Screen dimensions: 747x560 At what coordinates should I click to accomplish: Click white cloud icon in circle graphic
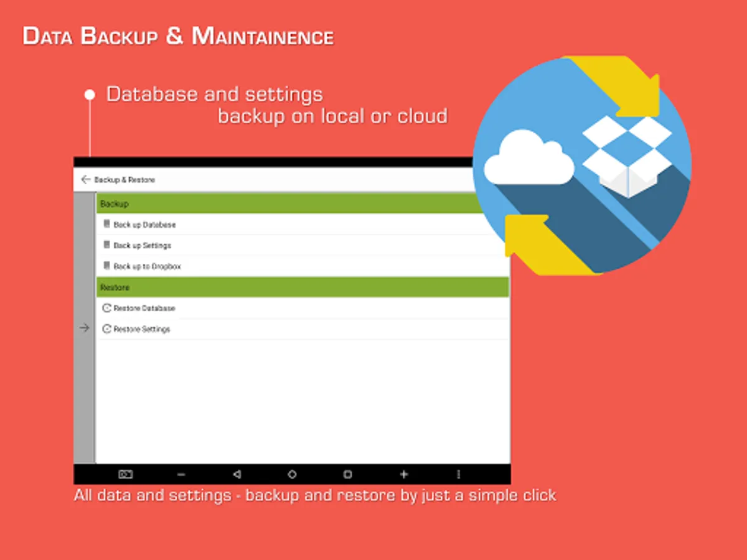click(x=529, y=158)
